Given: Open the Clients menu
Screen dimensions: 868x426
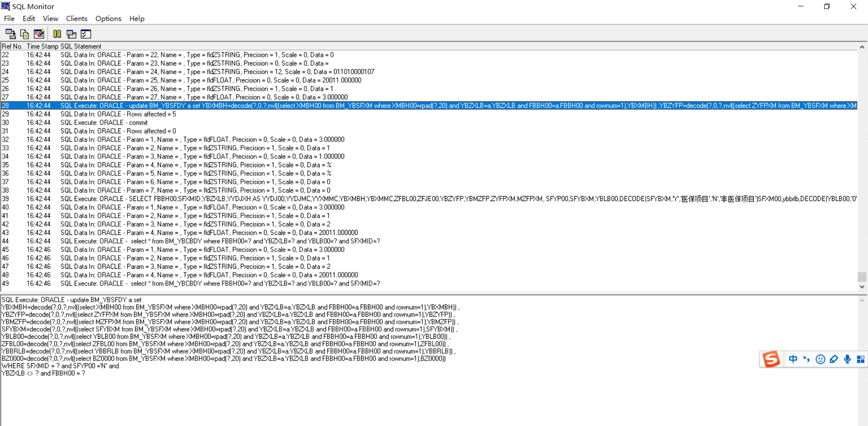Looking at the screenshot, I should [x=77, y=19].
